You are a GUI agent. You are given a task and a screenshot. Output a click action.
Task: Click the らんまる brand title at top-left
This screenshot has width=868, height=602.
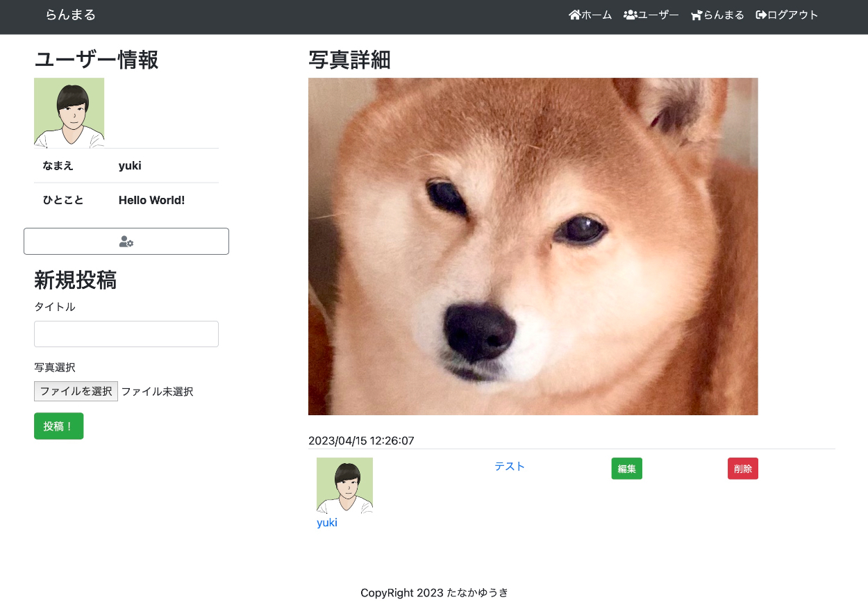pyautogui.click(x=71, y=15)
